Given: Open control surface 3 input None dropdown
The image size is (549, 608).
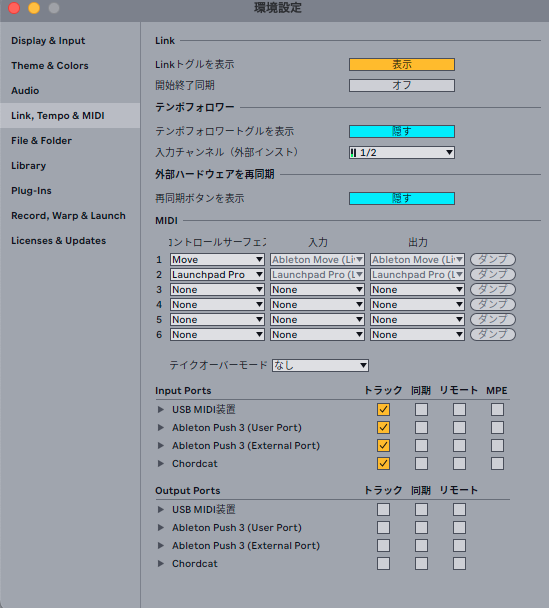Looking at the screenshot, I should (x=317, y=290).
